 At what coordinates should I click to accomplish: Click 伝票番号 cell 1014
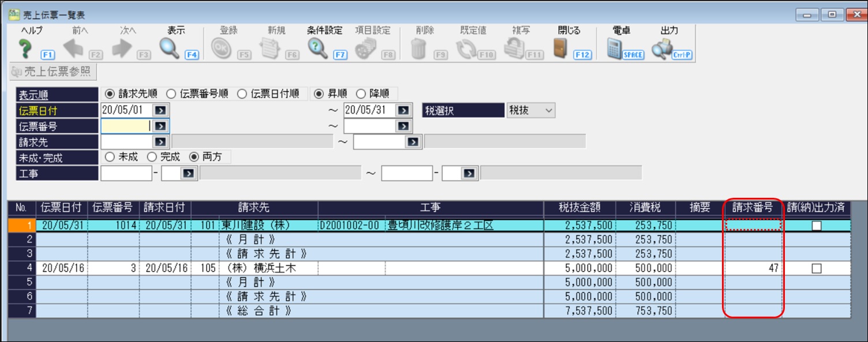click(113, 226)
